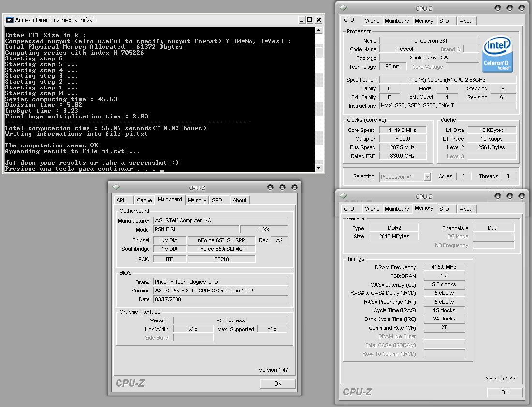Click the Intel Celeron 331 name field
The height and width of the screenshot is (407, 532).
coord(429,41)
